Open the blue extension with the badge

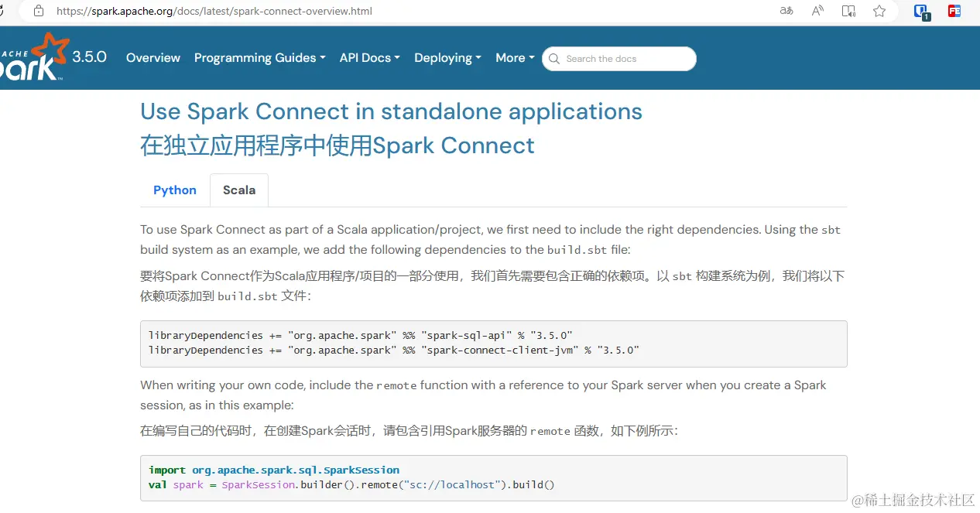click(x=920, y=11)
